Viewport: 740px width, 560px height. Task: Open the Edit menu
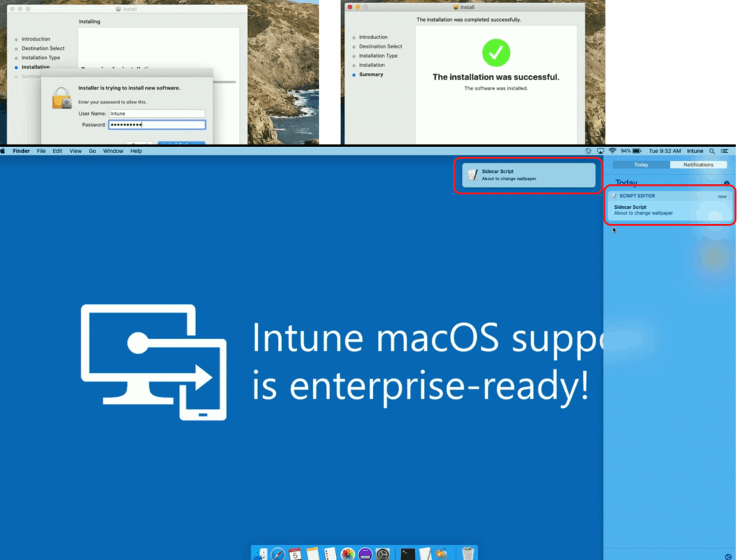coord(58,151)
